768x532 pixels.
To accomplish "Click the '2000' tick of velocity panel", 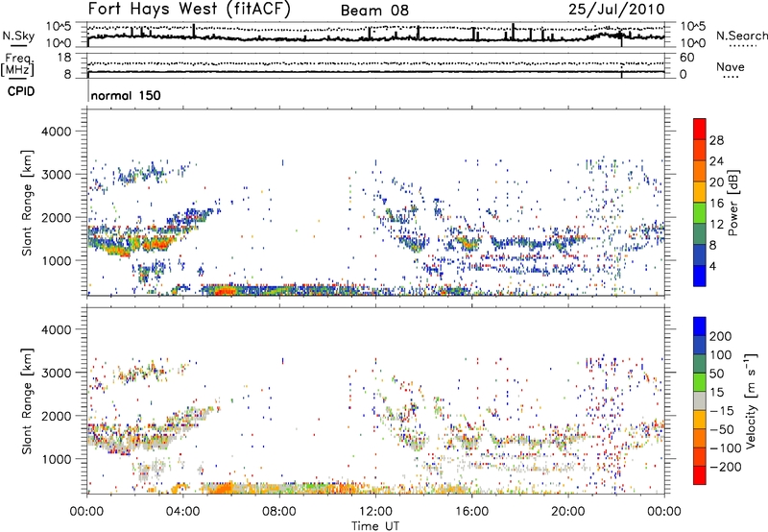I will pos(56,416).
